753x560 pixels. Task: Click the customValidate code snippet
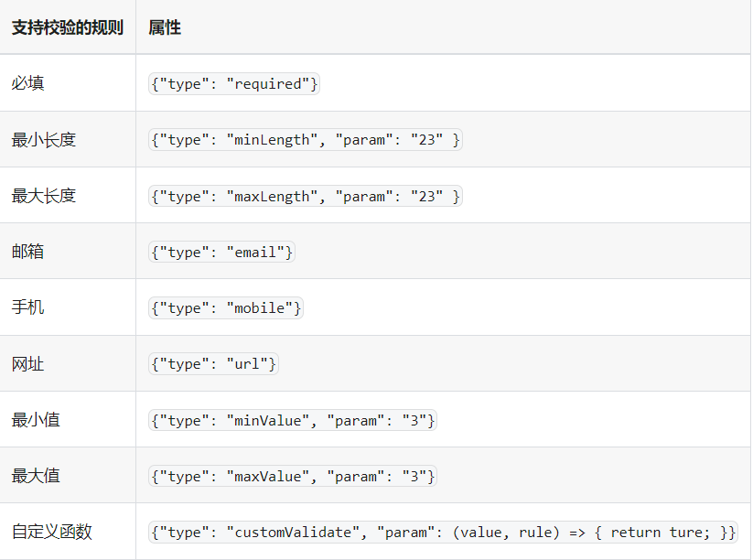(x=443, y=533)
